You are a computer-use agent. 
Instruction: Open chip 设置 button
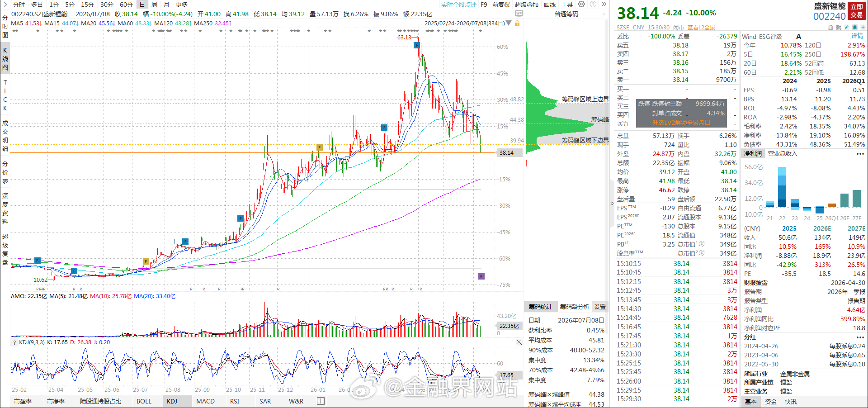pos(600,307)
